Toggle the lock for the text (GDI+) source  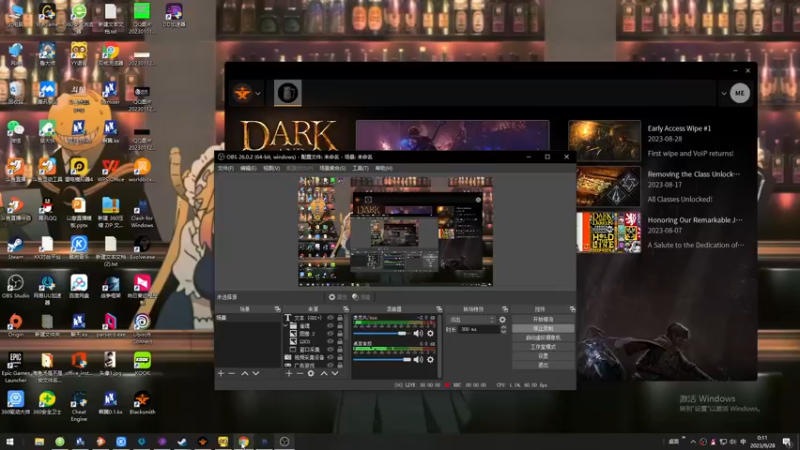[x=340, y=318]
